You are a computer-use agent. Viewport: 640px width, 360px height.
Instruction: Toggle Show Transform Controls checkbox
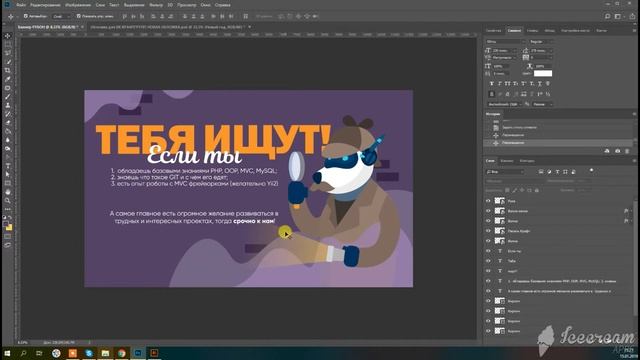coord(78,16)
